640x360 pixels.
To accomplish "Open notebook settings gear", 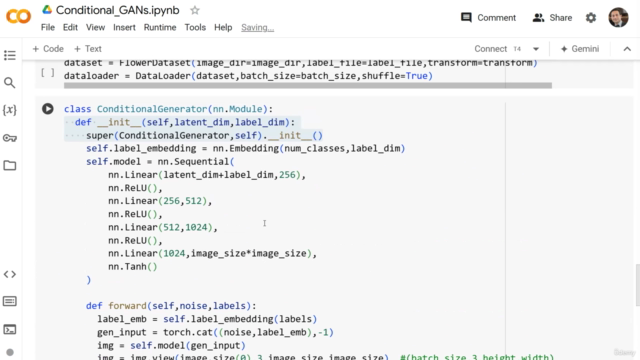I will tap(591, 18).
